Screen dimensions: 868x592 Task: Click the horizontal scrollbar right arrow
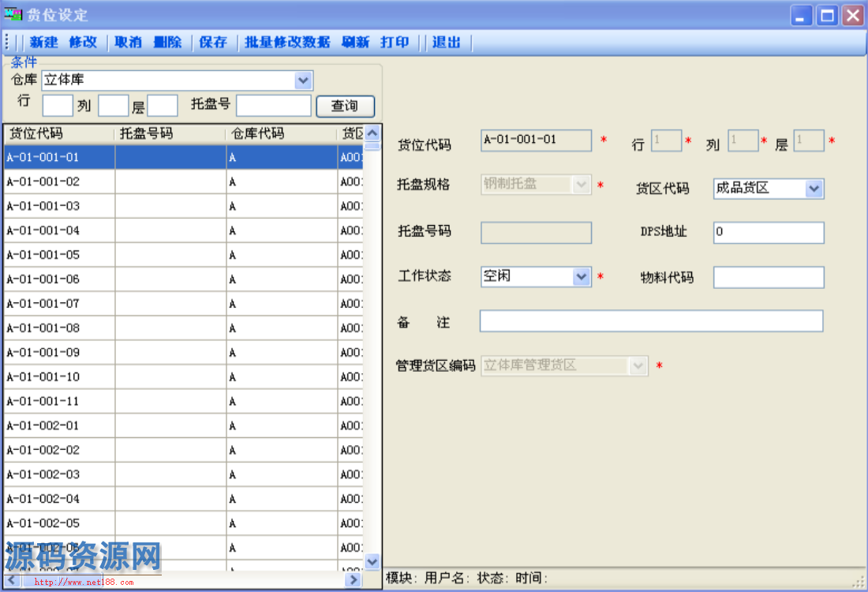click(x=354, y=580)
